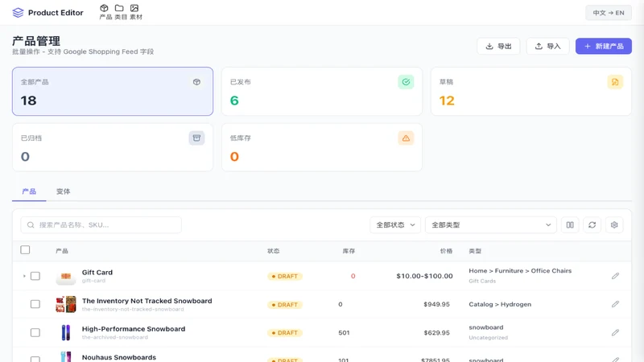Click the 价格 column header
The height and width of the screenshot is (362, 644).
[446, 251]
